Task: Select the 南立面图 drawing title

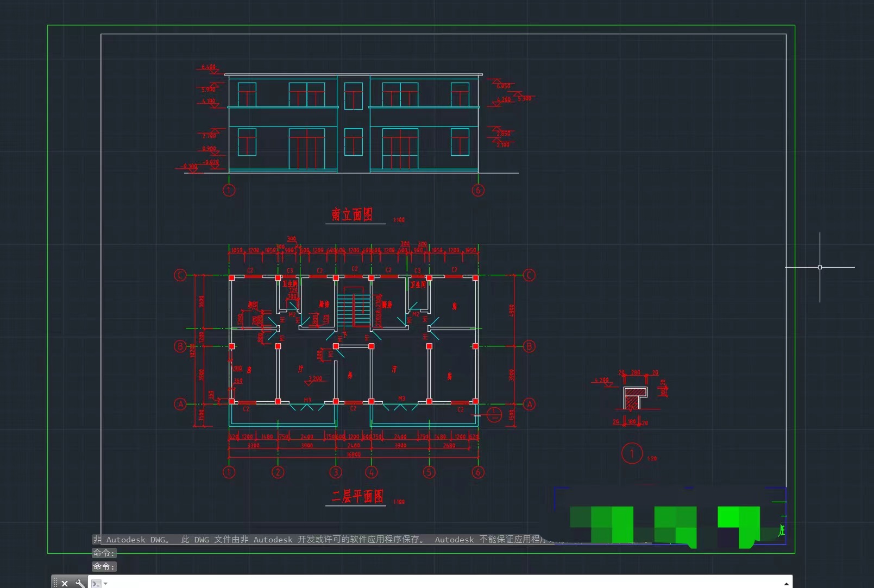Action: (352, 214)
